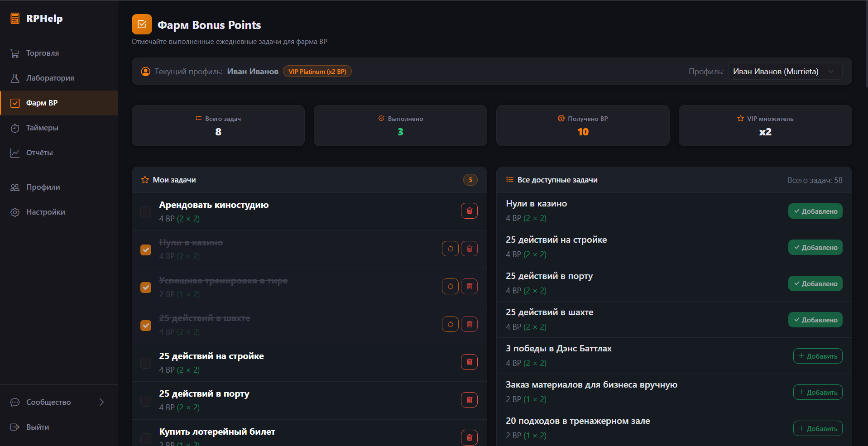Open Отчёты in the sidebar
The height and width of the screenshot is (446, 868).
[x=59, y=153]
